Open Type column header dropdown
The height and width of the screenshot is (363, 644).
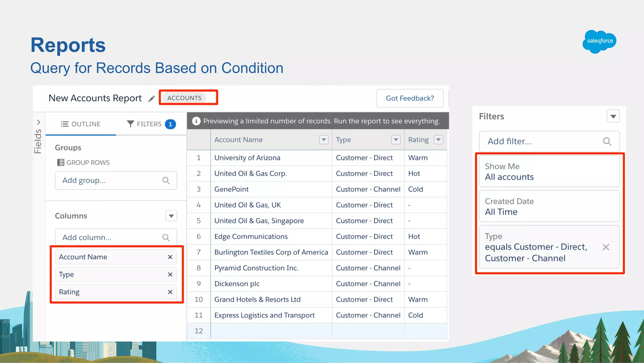396,139
